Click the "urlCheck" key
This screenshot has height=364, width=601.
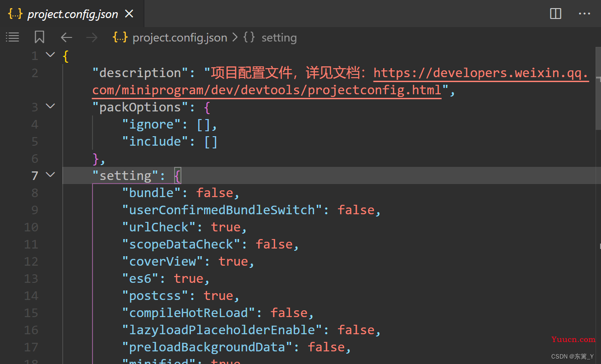159,227
